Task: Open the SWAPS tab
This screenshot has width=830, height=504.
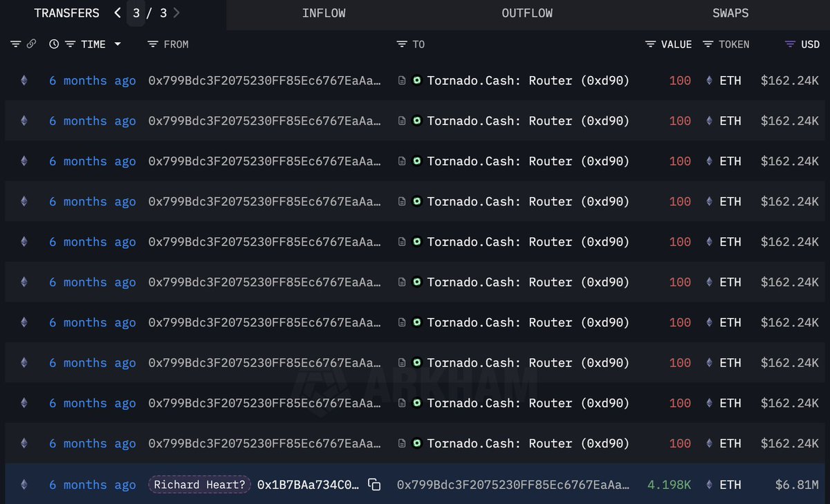Action: [x=730, y=13]
